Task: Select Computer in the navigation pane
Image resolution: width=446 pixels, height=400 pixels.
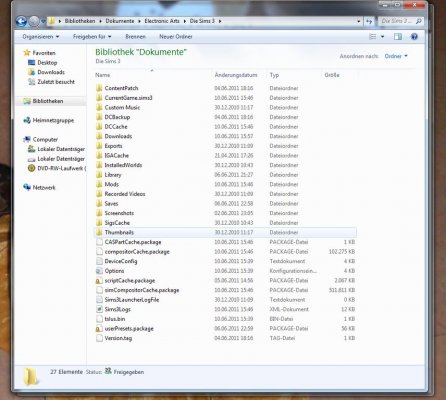Action: click(x=45, y=139)
